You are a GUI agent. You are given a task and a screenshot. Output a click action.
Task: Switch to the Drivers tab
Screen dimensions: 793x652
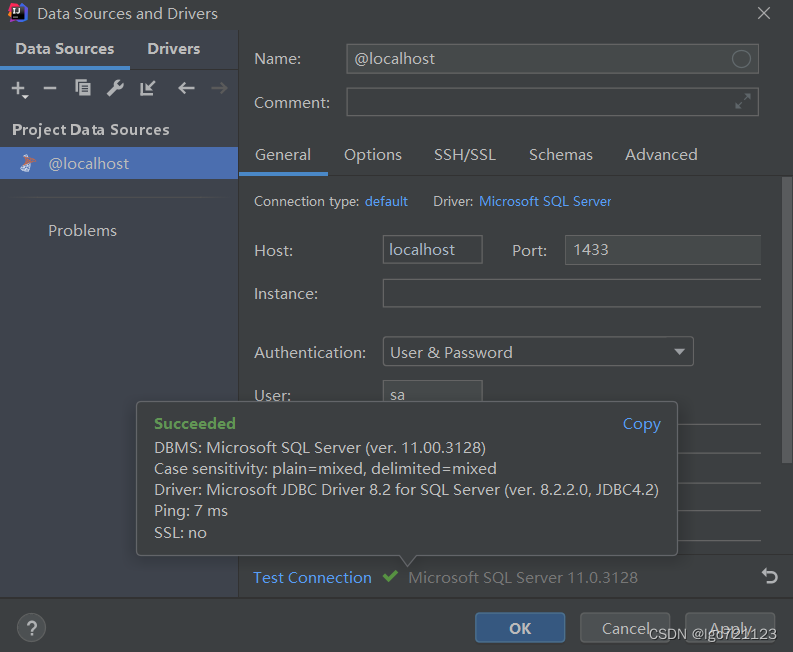click(x=173, y=49)
